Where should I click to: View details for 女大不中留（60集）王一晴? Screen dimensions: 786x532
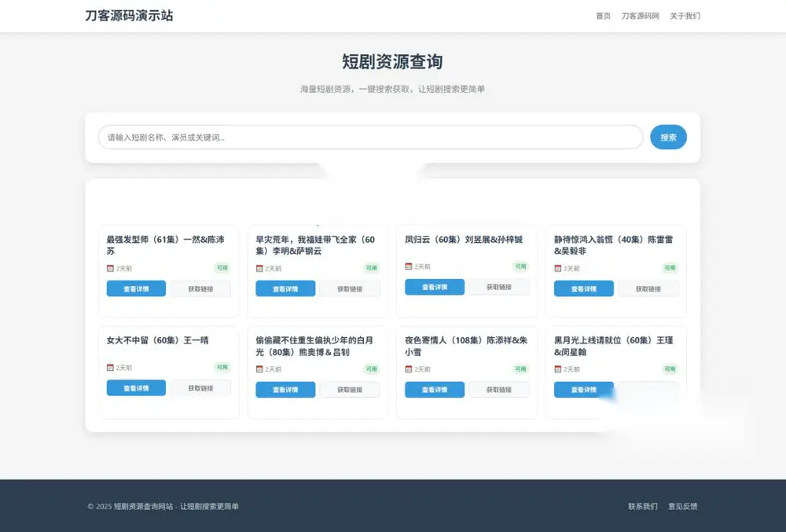point(136,387)
